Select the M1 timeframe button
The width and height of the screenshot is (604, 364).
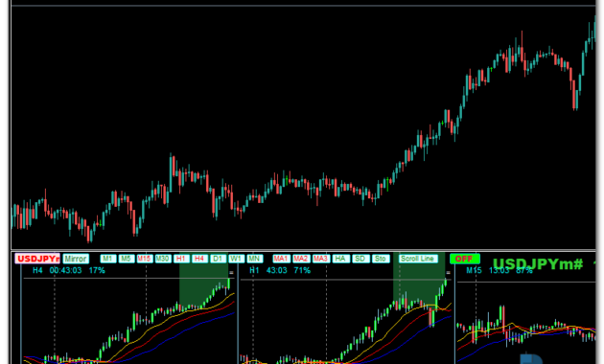tap(107, 259)
